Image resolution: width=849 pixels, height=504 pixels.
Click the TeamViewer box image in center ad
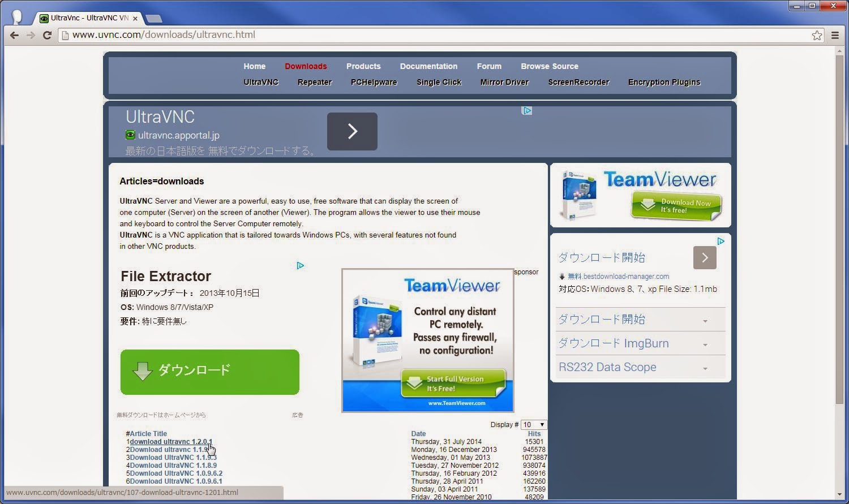376,331
